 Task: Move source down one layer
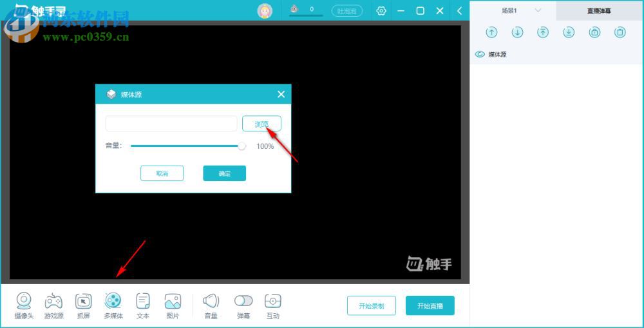pyautogui.click(x=518, y=32)
